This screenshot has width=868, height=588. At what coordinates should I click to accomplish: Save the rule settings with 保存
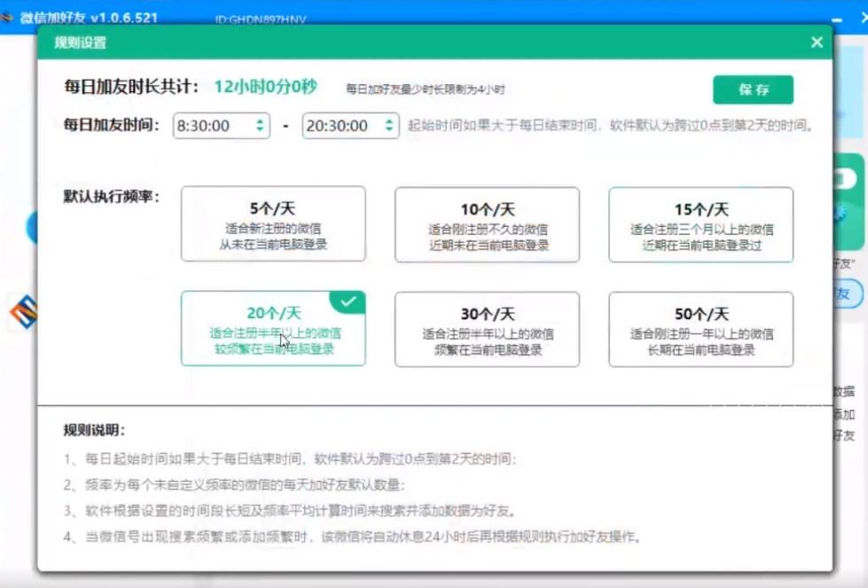[x=753, y=90]
